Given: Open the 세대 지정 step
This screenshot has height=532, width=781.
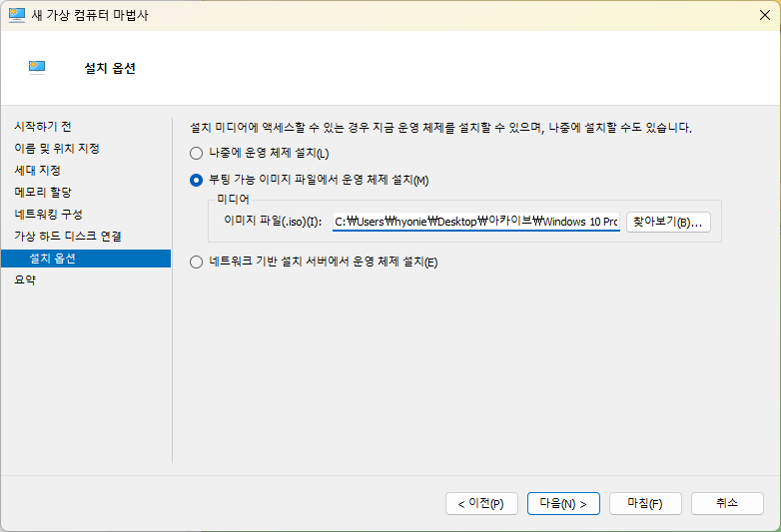Looking at the screenshot, I should pos(37,171).
